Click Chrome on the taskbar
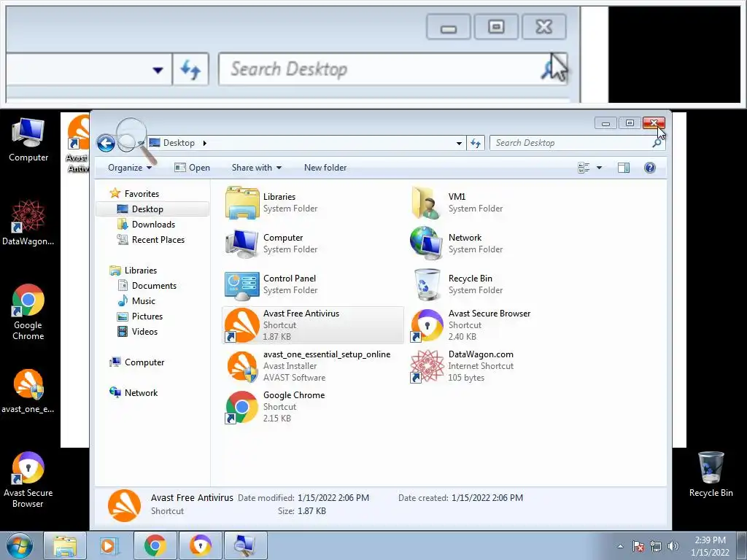The image size is (747, 560). click(x=155, y=545)
